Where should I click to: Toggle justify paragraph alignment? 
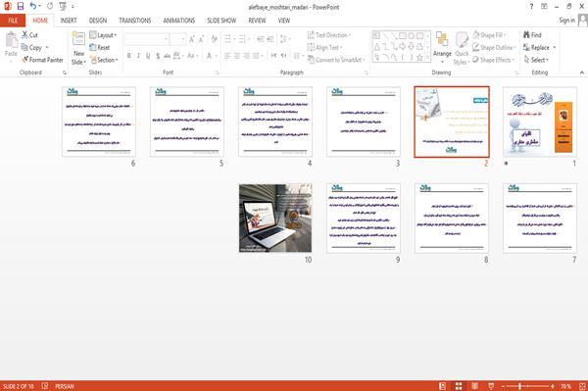click(x=257, y=56)
